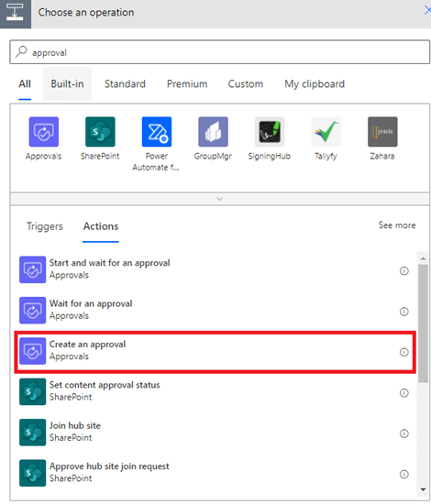Choose Set content approval status action

coord(215,391)
